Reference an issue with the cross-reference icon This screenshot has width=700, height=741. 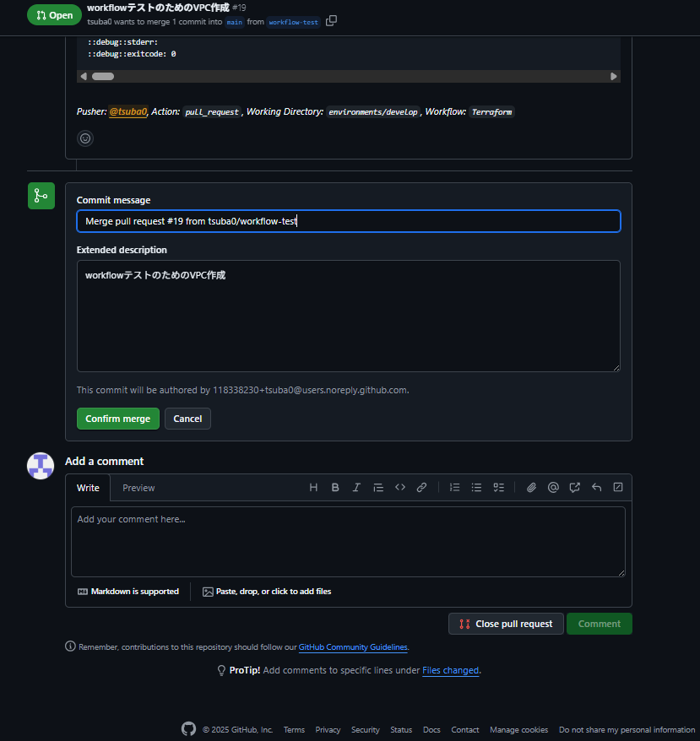tap(575, 487)
